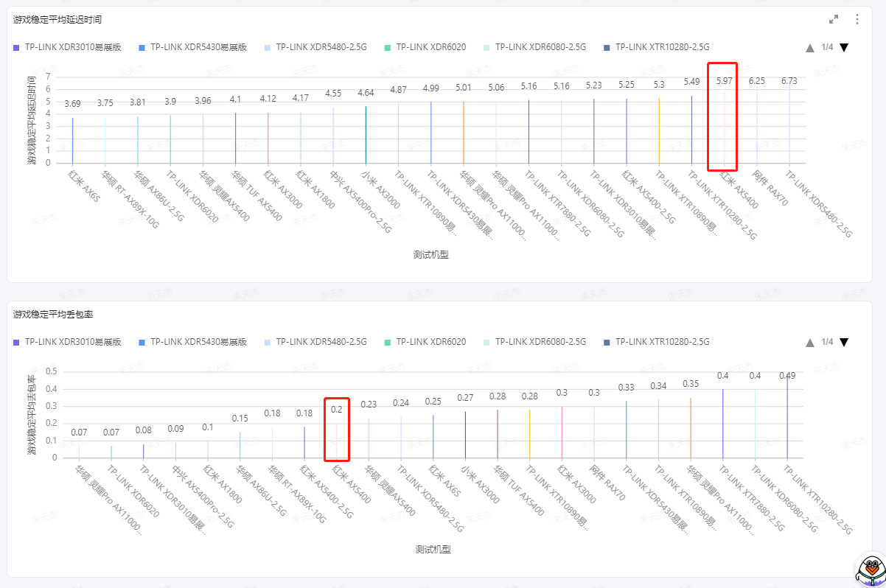Toggle TP-LINK XDR5480-2.5G legend in 游戏稳定平均丢包率 chart
Viewport: 886px width, 588px height.
coord(315,342)
